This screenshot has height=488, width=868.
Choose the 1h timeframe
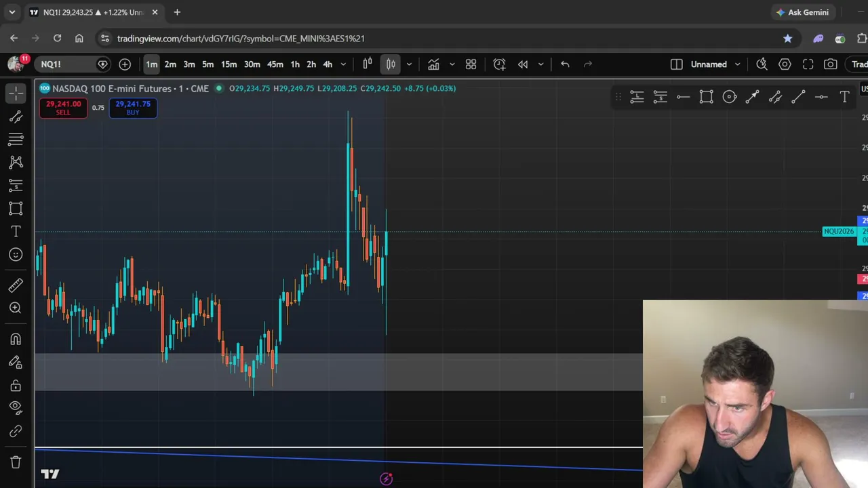(295, 64)
